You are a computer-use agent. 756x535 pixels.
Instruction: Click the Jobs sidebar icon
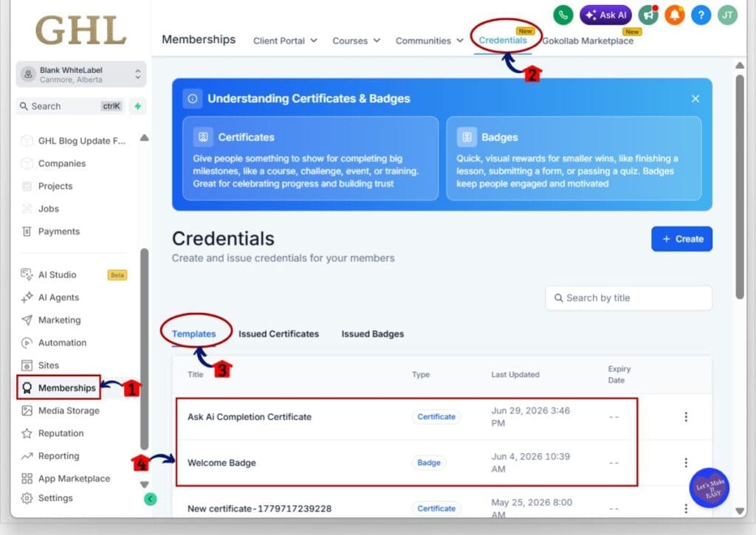(x=27, y=209)
